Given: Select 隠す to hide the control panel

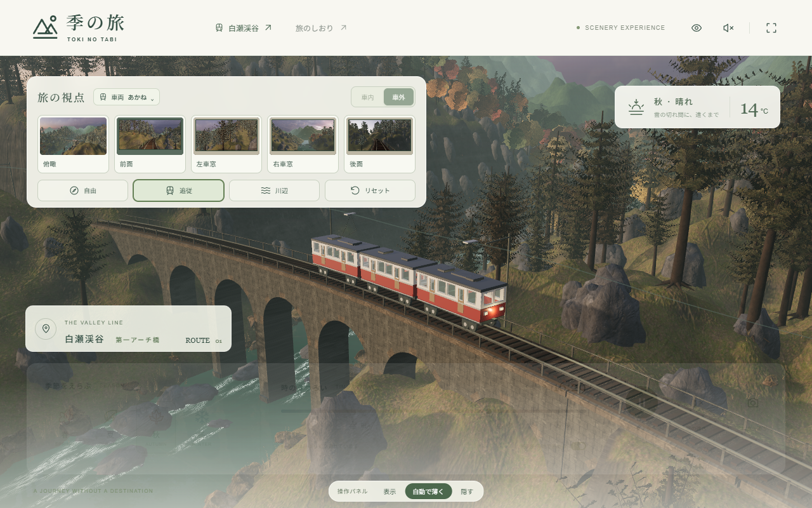Looking at the screenshot, I should coord(467,491).
